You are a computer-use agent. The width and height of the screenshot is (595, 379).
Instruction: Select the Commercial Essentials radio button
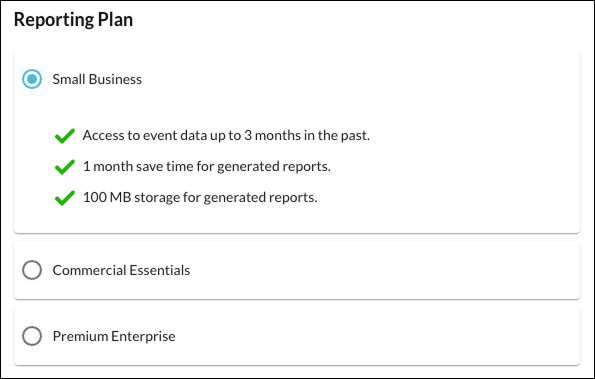32,270
